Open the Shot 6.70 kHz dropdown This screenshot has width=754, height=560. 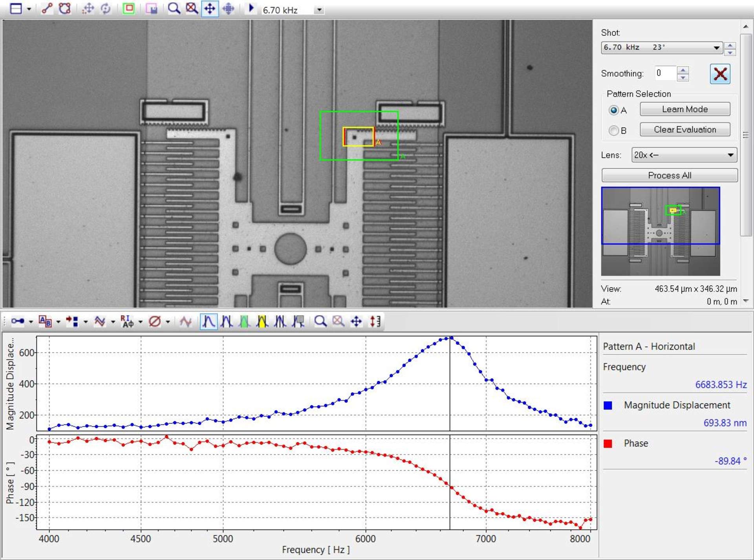pyautogui.click(x=716, y=48)
